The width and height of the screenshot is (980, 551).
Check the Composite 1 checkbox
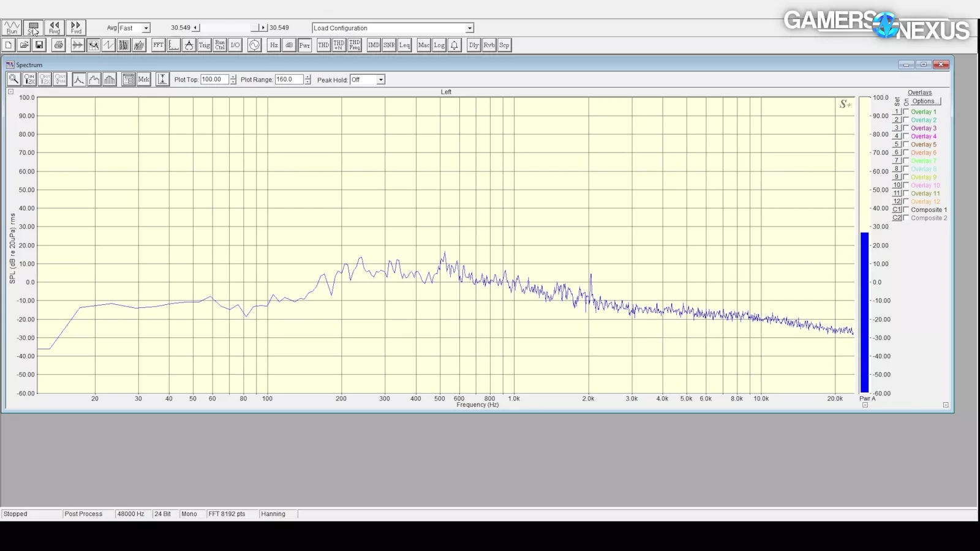(x=906, y=210)
